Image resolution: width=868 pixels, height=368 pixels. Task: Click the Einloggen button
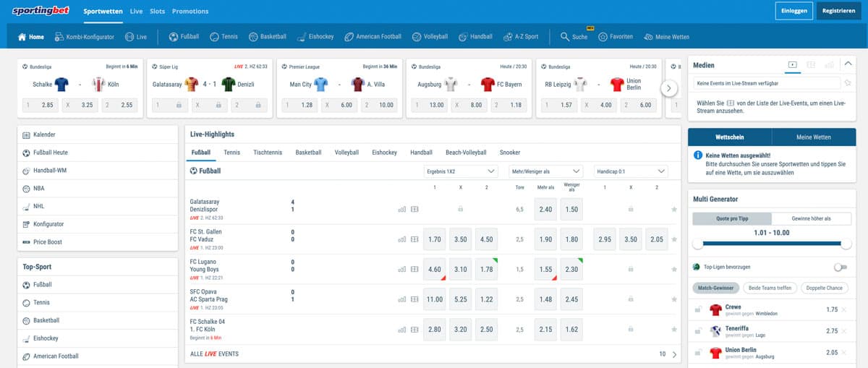point(793,11)
